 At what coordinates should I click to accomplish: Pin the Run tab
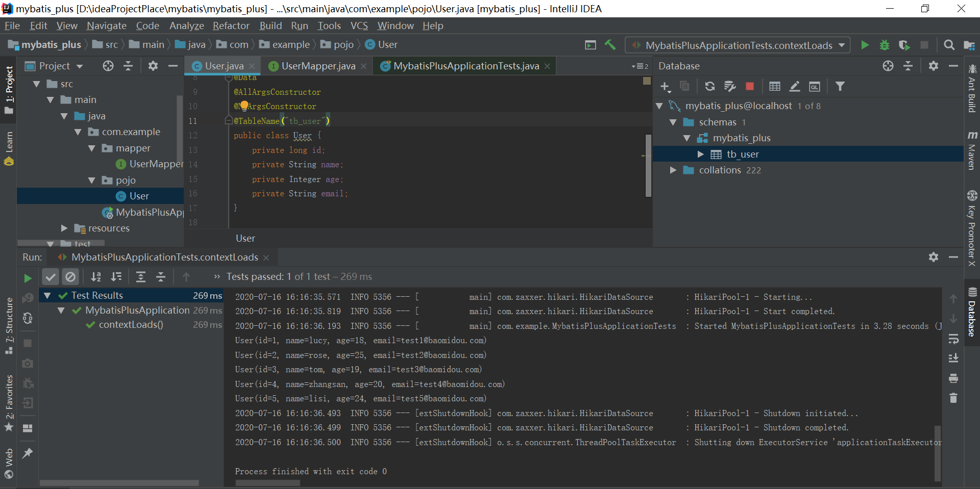pyautogui.click(x=28, y=453)
